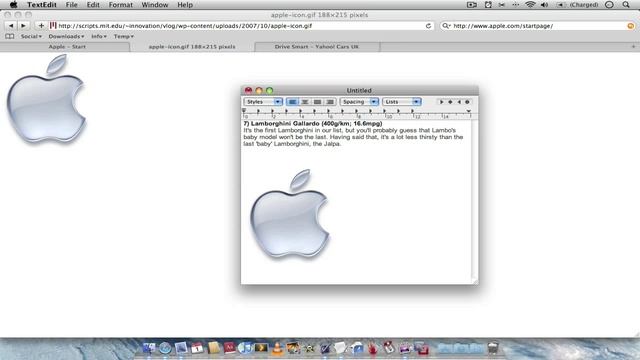Viewport: 640px width, 360px height.
Task: Expand the Temp bookmarks folder
Action: pyautogui.click(x=124, y=36)
